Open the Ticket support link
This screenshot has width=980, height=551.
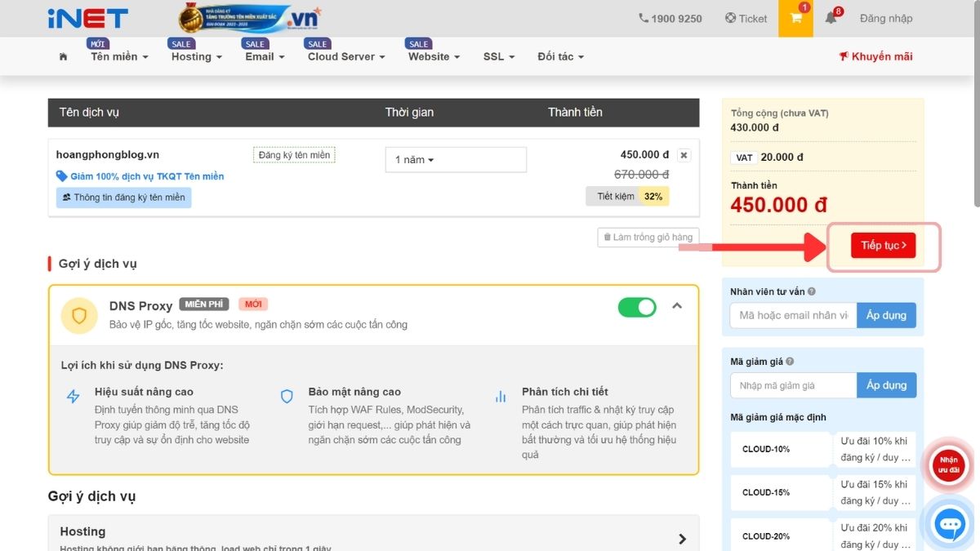[746, 19]
